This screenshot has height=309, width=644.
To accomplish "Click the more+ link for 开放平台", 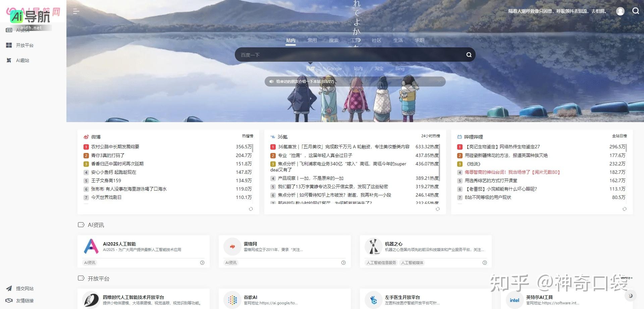I will coord(627,278).
